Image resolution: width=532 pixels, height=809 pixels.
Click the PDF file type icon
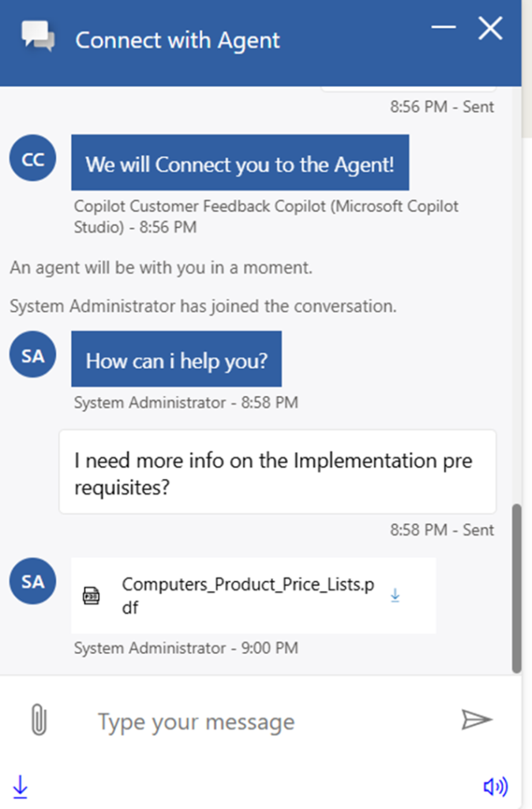coord(92,596)
